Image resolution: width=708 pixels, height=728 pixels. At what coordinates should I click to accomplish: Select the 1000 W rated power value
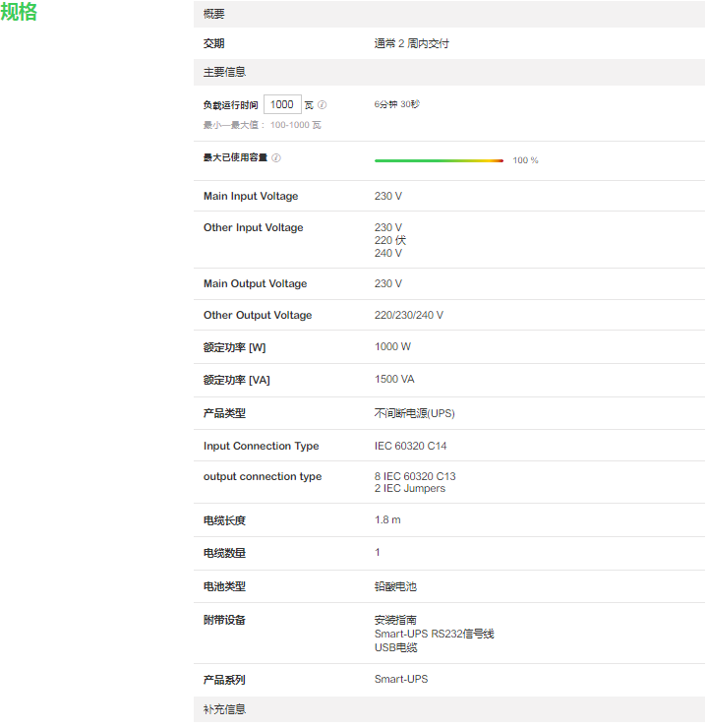tap(392, 346)
